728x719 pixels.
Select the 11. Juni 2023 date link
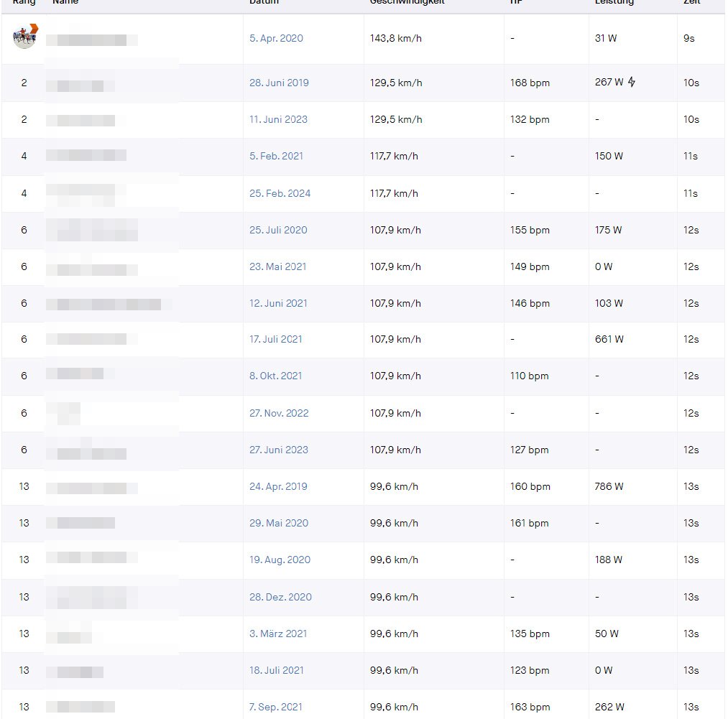coord(278,120)
